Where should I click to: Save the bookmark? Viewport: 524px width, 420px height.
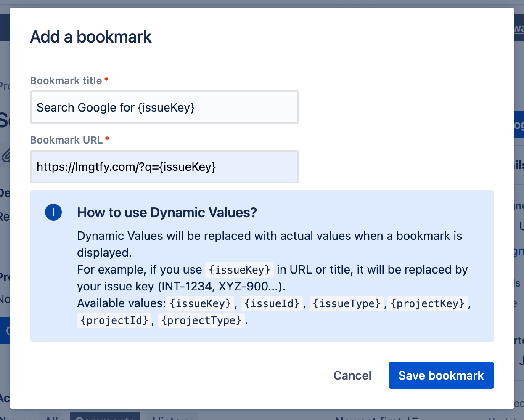[x=441, y=375]
